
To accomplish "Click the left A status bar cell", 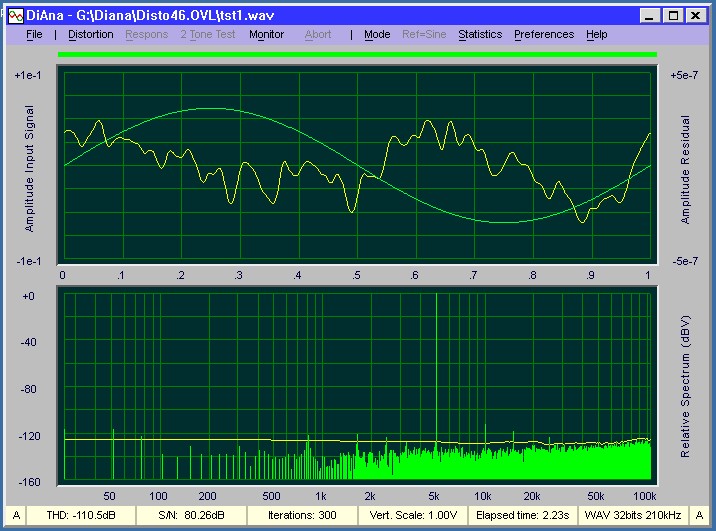I will (16, 515).
